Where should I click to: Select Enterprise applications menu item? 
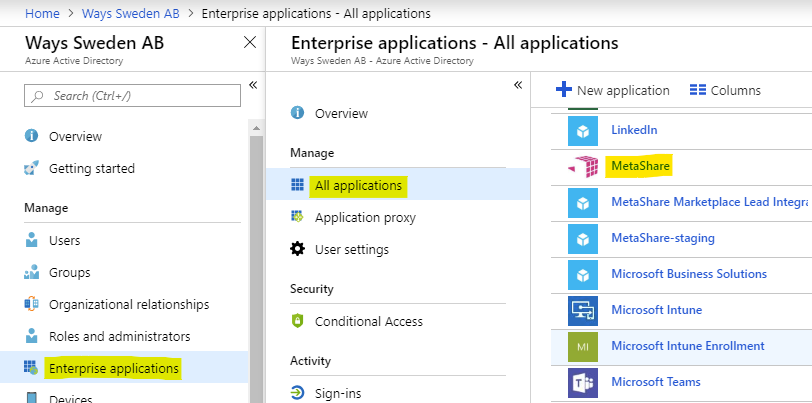click(124, 368)
